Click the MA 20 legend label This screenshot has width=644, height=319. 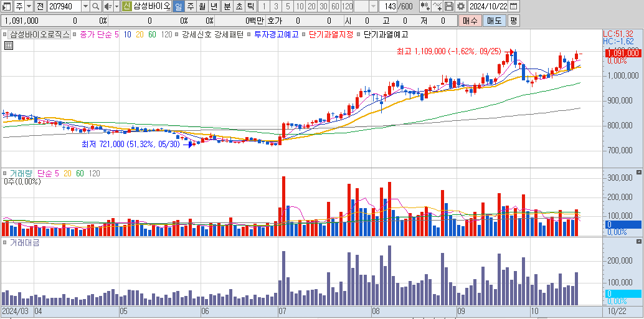point(140,35)
